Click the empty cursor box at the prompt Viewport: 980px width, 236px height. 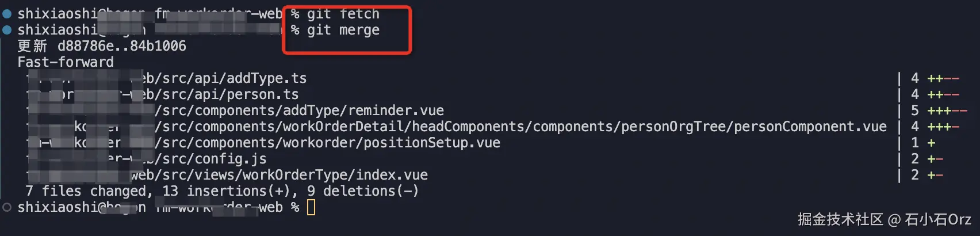click(311, 207)
